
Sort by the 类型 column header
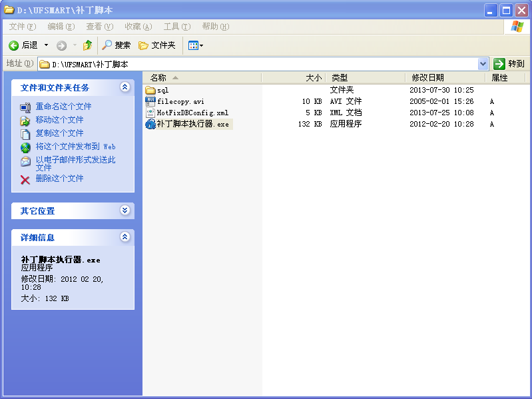click(366, 78)
